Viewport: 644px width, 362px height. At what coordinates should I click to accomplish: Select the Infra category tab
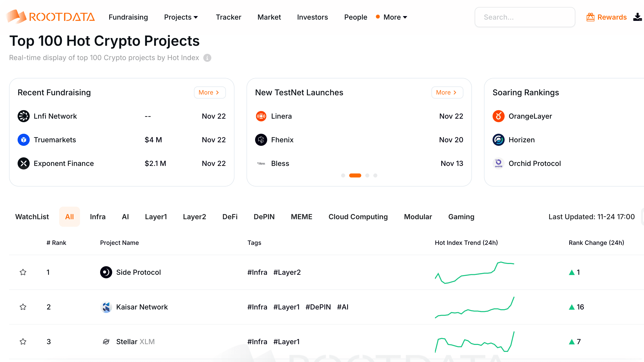coord(98,217)
